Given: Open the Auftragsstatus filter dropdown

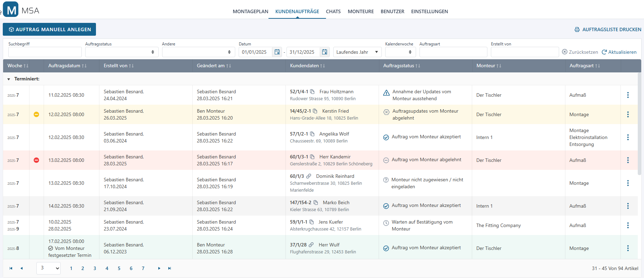Looking at the screenshot, I should pos(122,52).
